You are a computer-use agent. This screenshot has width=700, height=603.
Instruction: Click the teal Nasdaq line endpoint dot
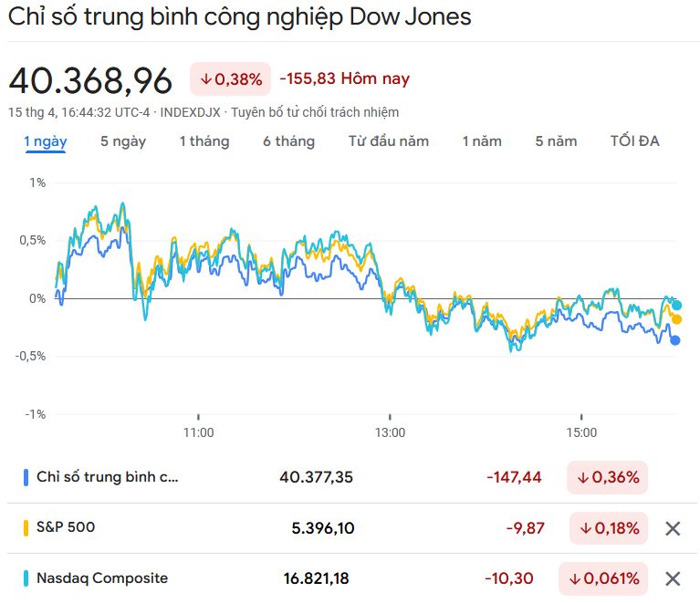click(x=676, y=306)
